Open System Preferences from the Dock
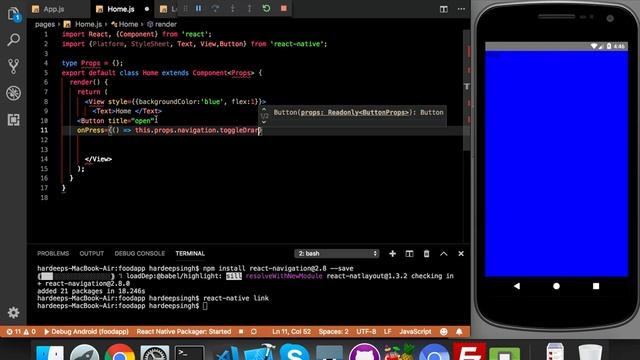Image resolution: width=640 pixels, height=360 pixels. (155, 353)
